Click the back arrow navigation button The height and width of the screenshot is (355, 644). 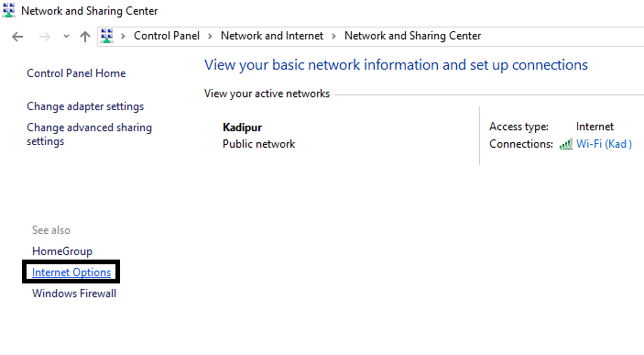[x=17, y=37]
